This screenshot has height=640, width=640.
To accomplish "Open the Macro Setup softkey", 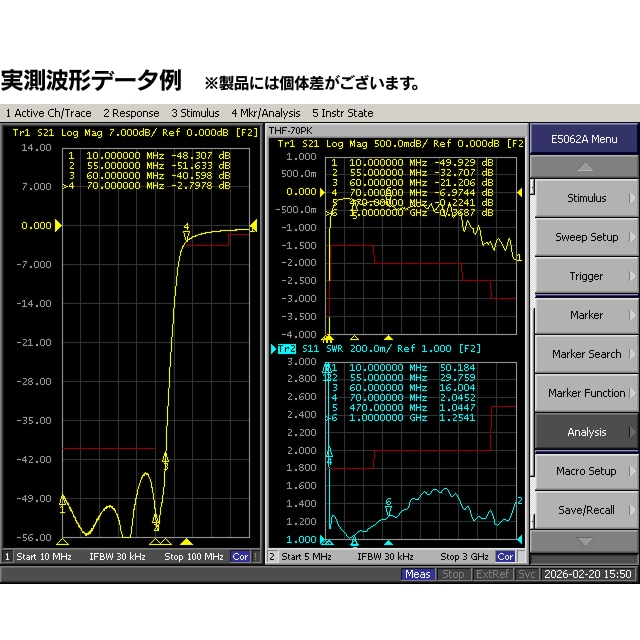I will pyautogui.click(x=585, y=471).
